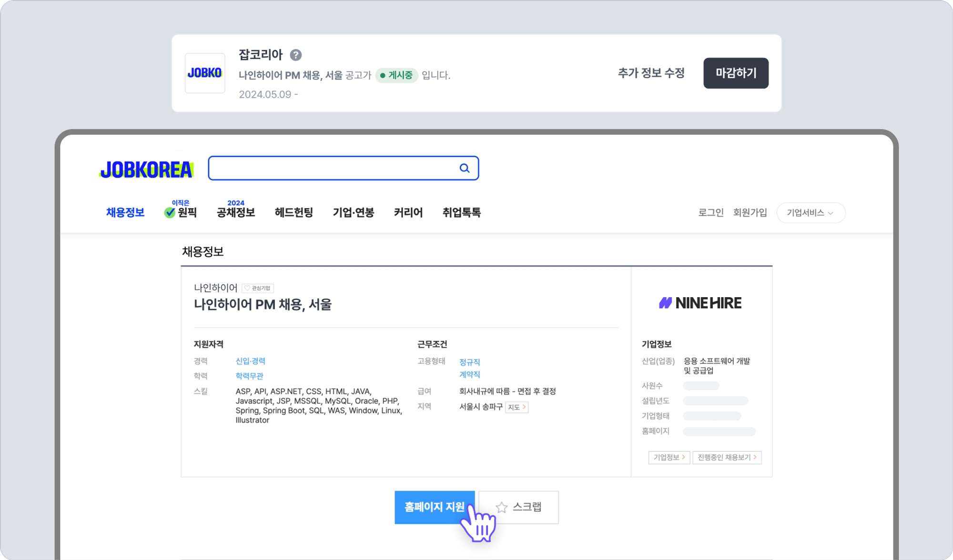Viewport: 953px width, 560px height.
Task: Click the 기업정보 > button
Action: pos(669,457)
